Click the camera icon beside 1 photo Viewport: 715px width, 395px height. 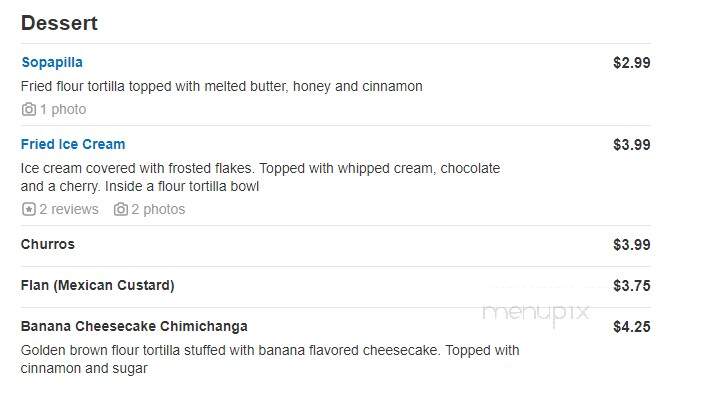(x=29, y=109)
